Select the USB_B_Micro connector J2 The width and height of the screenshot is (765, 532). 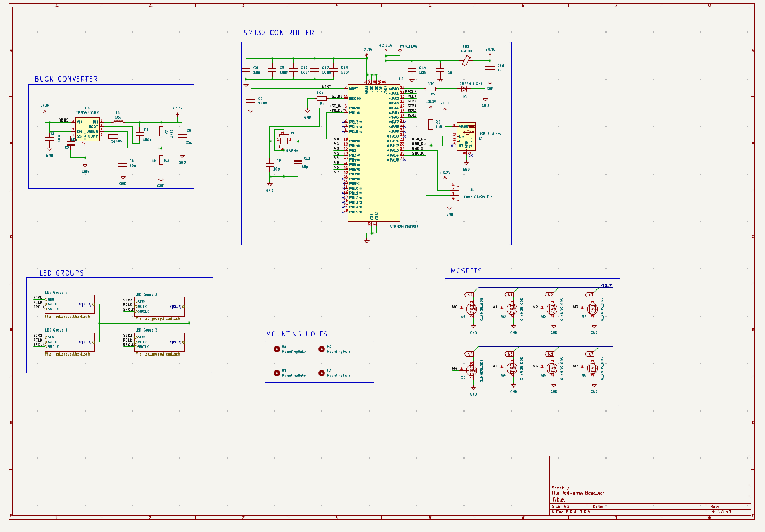466,138
